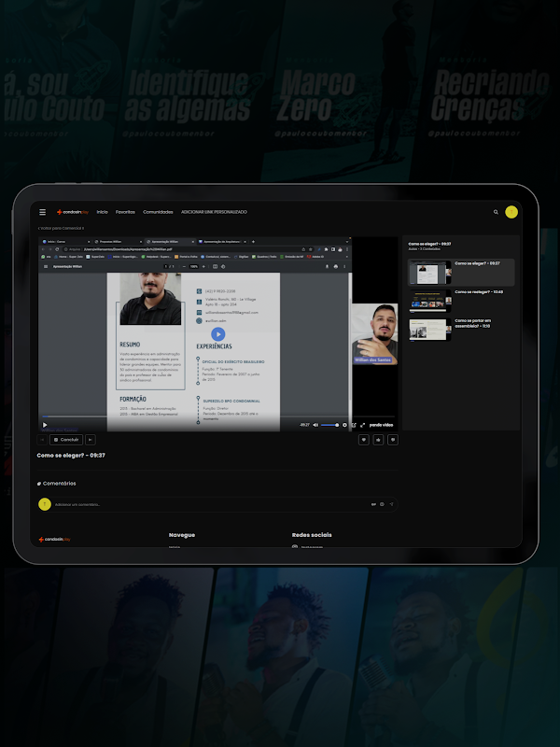
Task: Click the Comentários section heading
Action: tap(57, 484)
